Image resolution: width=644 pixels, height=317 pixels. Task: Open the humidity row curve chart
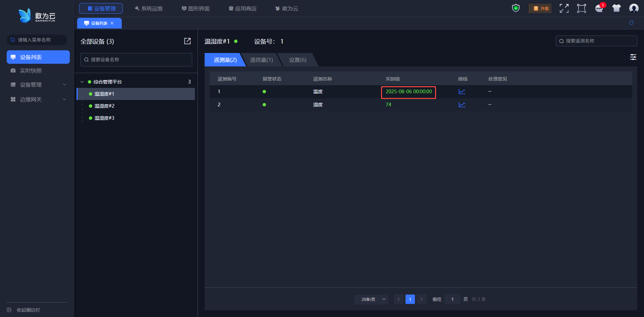[x=462, y=105]
